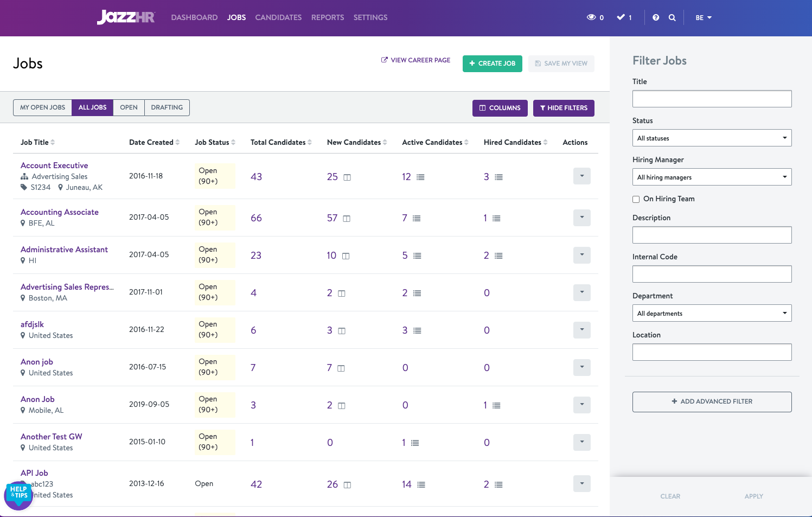Click the JazzHR logo
This screenshot has width=812, height=517.
point(126,17)
